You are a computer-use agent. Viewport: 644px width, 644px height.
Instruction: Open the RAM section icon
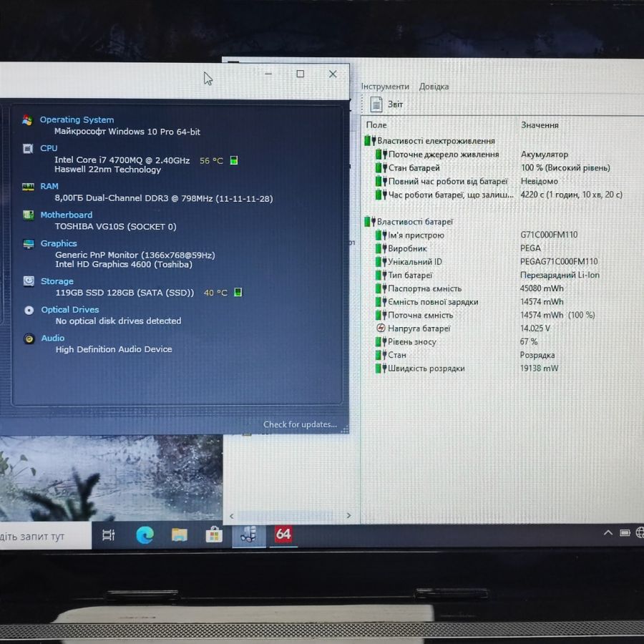28,187
